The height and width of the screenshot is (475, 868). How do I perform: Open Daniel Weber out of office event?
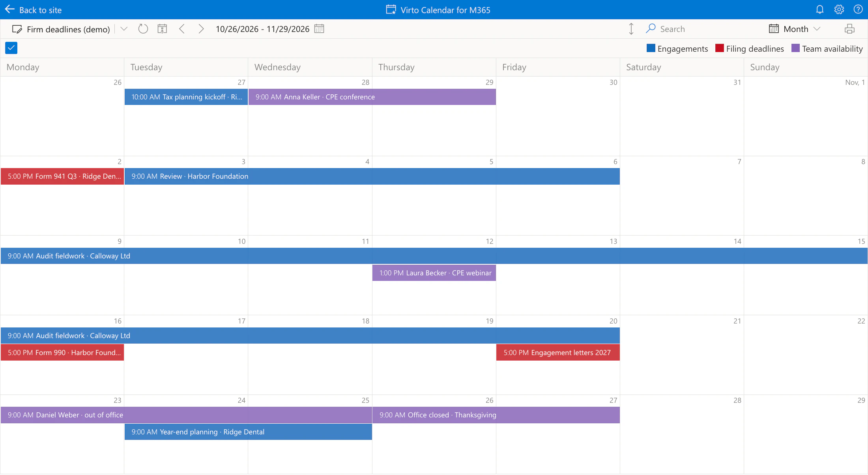(186, 415)
